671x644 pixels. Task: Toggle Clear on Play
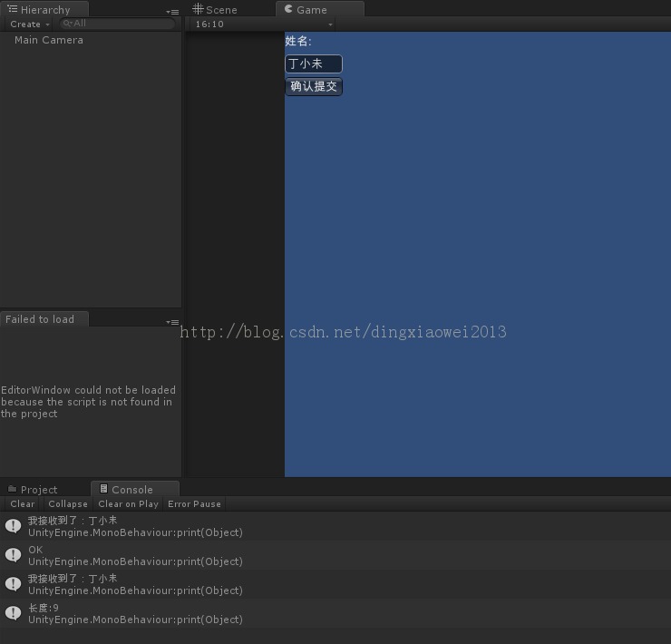pyautogui.click(x=128, y=503)
